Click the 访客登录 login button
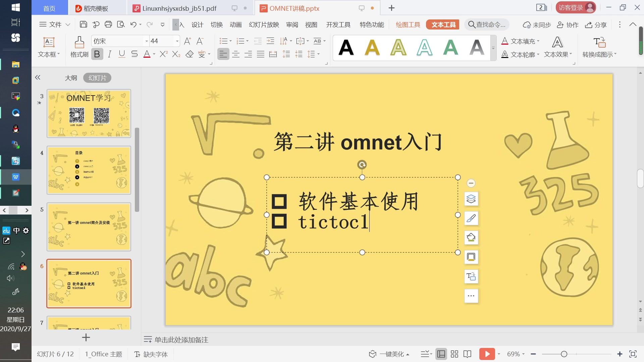The image size is (644, 362). (576, 8)
